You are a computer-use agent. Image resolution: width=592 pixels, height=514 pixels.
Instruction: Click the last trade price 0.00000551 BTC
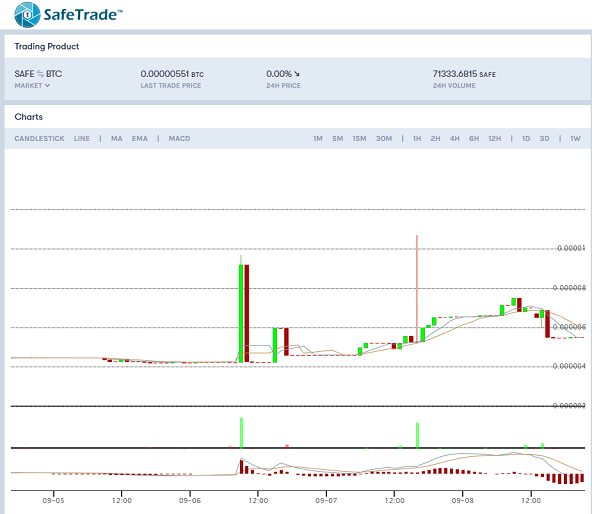(172, 74)
